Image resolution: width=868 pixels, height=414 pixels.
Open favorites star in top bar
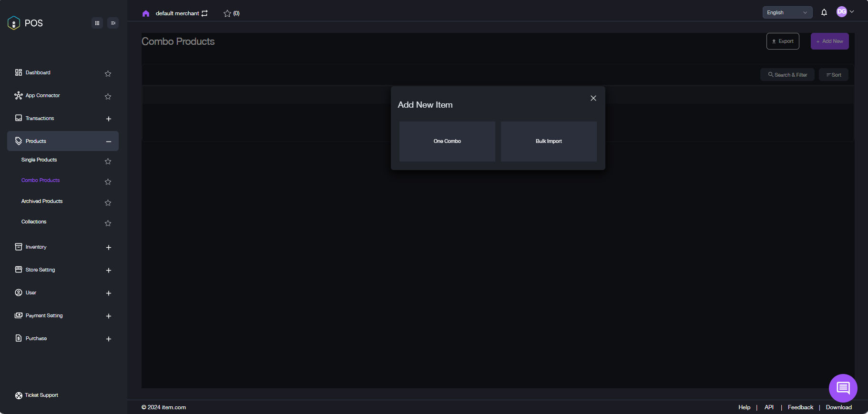point(227,13)
